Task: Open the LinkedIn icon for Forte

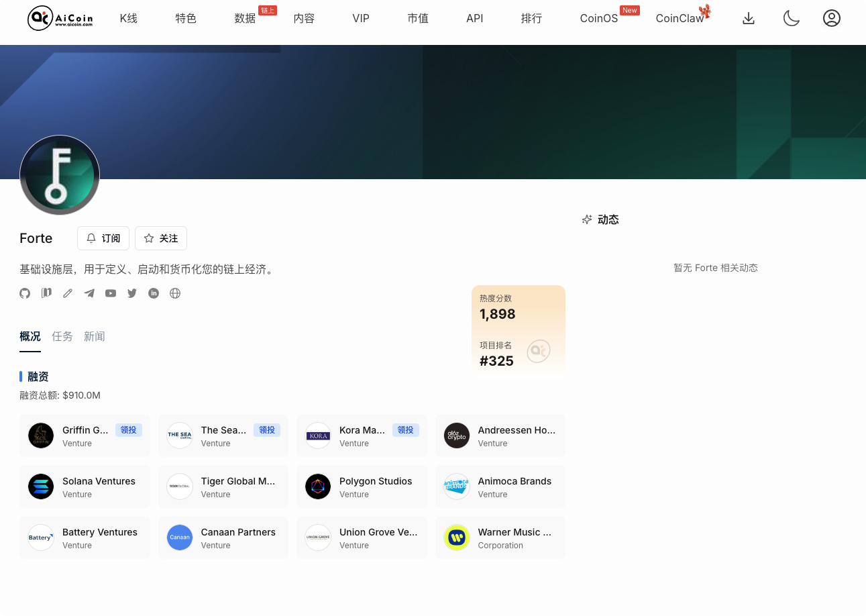Action: (154, 293)
